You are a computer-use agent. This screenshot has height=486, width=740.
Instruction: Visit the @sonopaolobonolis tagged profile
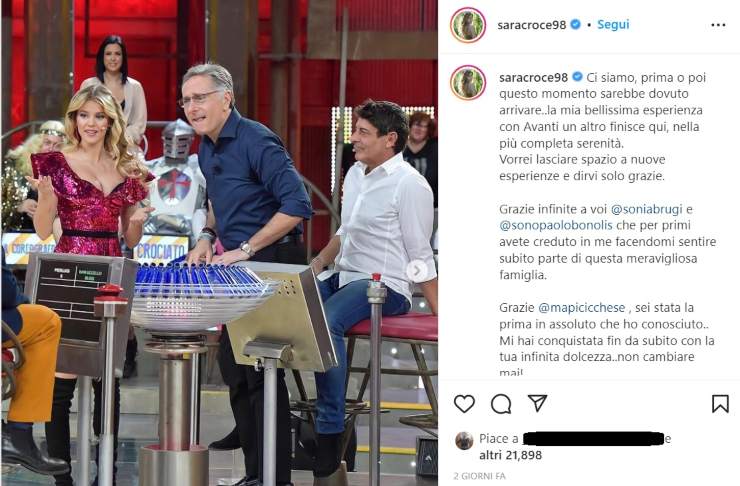(x=556, y=226)
